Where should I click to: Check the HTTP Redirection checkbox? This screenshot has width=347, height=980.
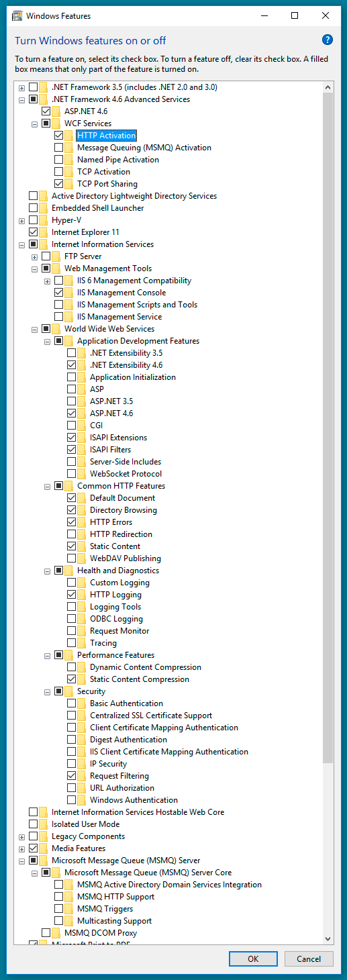72,534
